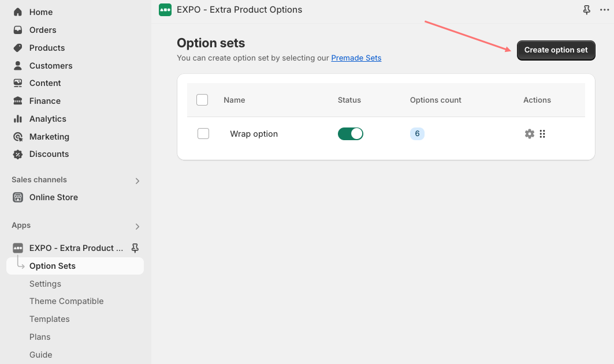Screen dimensions: 614x364
Task: Click the Actions column header
Action: click(537, 100)
